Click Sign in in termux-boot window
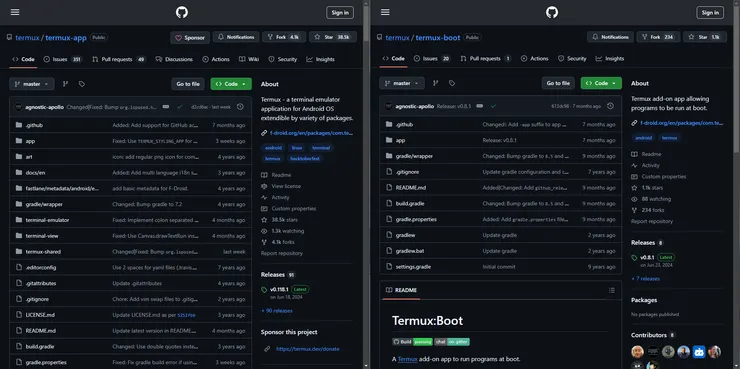 pyautogui.click(x=710, y=13)
